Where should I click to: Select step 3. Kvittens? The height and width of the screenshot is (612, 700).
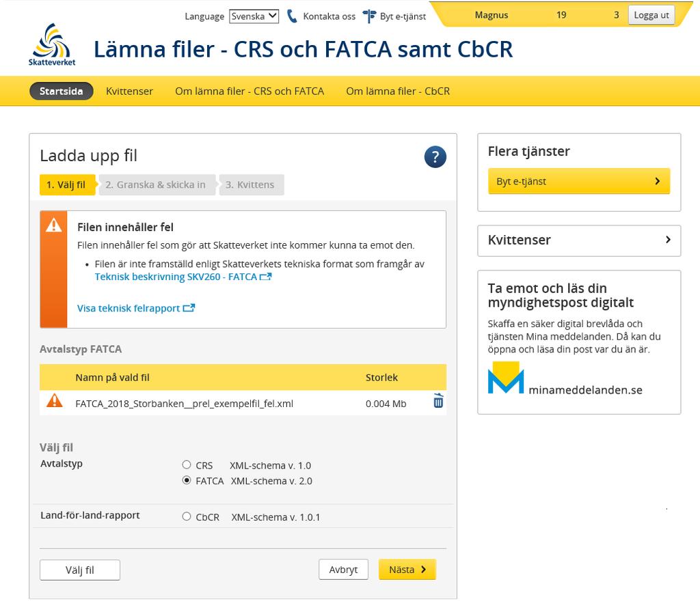click(251, 184)
